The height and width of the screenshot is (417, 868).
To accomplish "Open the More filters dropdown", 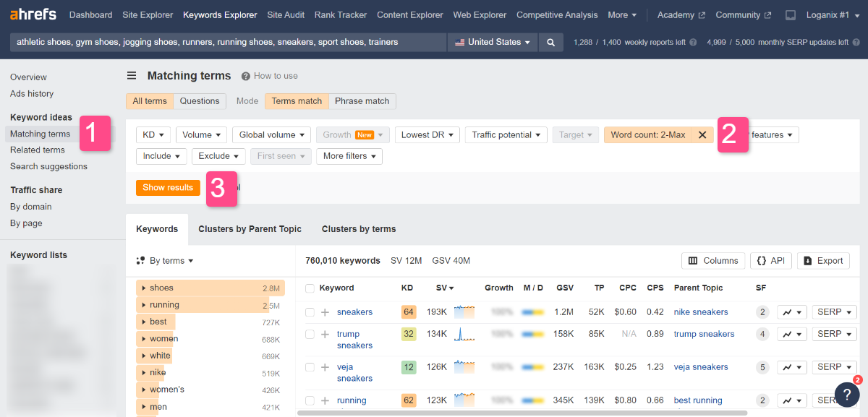I will click(x=349, y=156).
